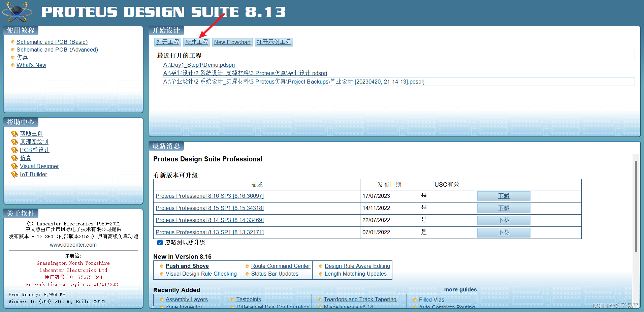The width and height of the screenshot is (644, 312).
Task: Open recent Project Backups 毕业设计 [20230420] file
Action: click(294, 82)
